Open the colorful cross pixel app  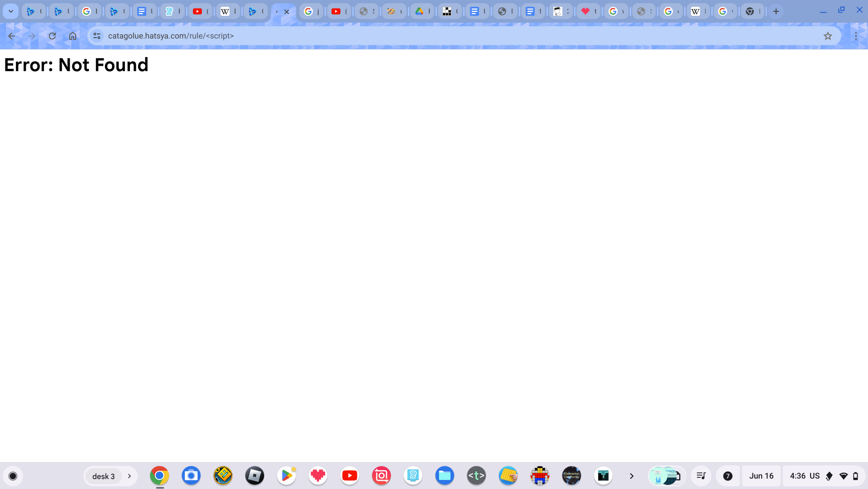pyautogui.click(x=540, y=476)
